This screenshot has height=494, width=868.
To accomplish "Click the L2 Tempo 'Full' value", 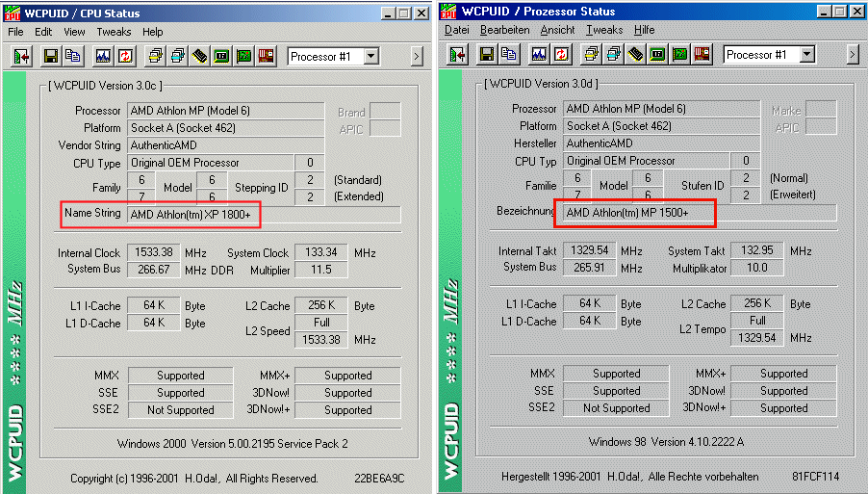I will coord(756,321).
